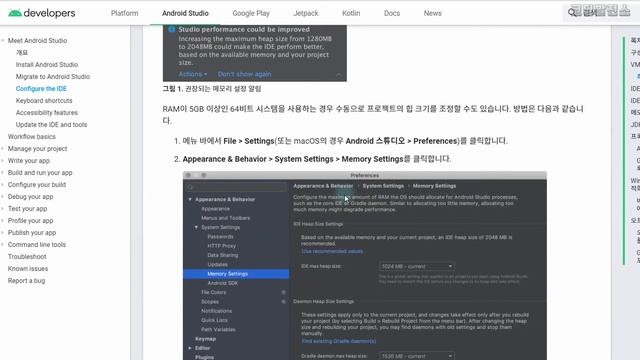
Task: Open Update the IDE and tools
Action: pos(51,124)
